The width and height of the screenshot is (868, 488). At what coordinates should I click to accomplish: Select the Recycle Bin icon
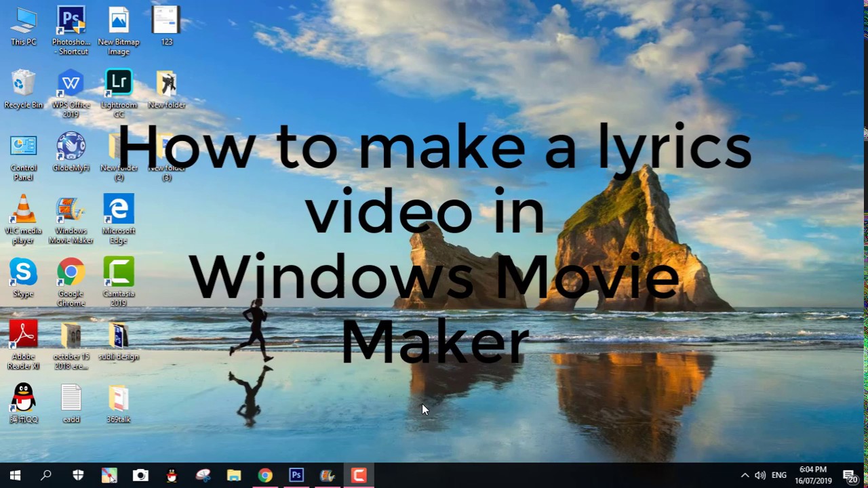tap(23, 89)
